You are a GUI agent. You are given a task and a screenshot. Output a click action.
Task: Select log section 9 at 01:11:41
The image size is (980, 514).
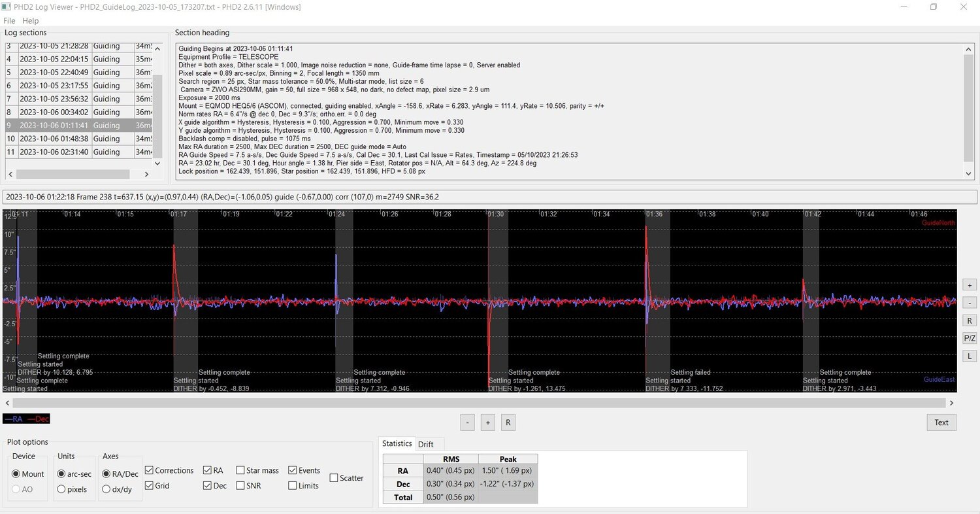click(x=78, y=126)
